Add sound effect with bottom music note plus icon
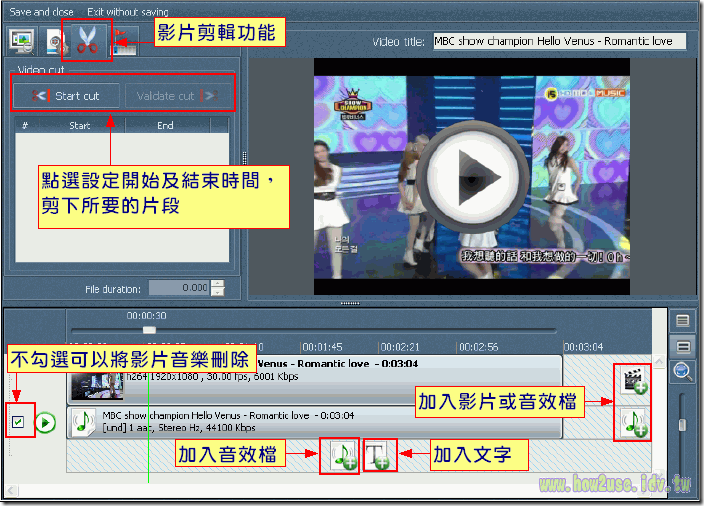Viewport: 704px width, 506px height. (343, 456)
